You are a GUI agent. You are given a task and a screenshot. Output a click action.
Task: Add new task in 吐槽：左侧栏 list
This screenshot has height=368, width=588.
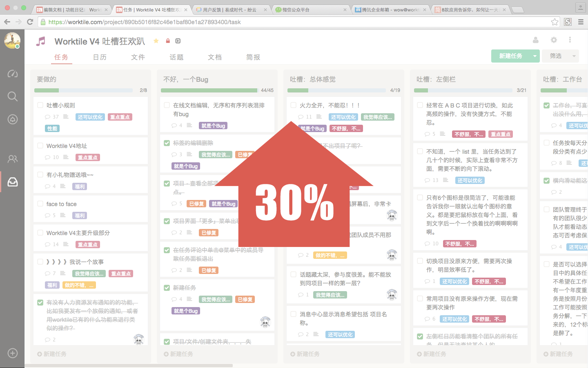pos(432,354)
